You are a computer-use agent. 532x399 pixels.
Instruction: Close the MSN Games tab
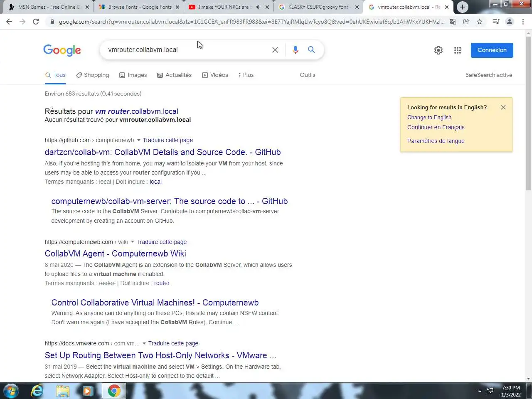tap(87, 7)
